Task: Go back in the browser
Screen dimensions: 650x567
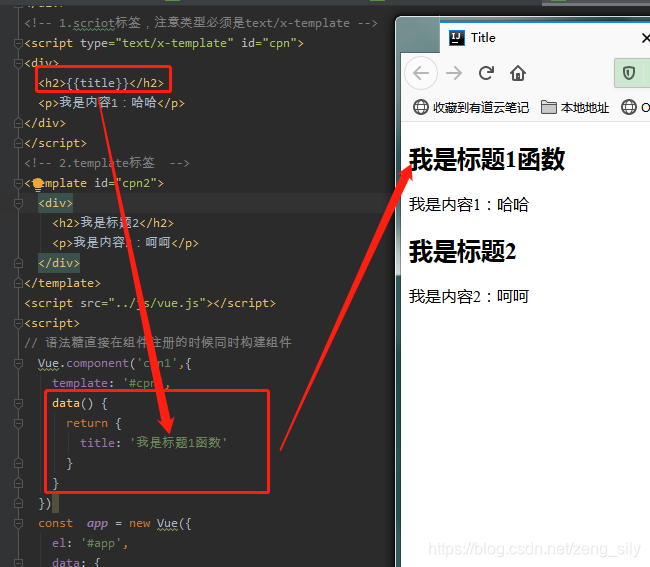Action: (x=421, y=73)
